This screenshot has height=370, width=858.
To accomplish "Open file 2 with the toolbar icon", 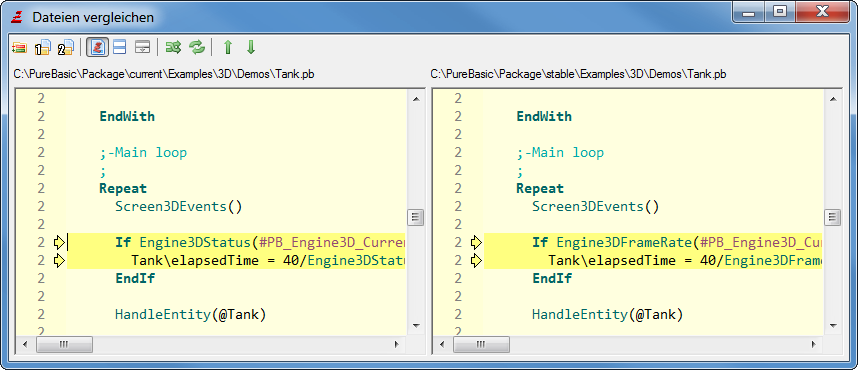I will 66,48.
